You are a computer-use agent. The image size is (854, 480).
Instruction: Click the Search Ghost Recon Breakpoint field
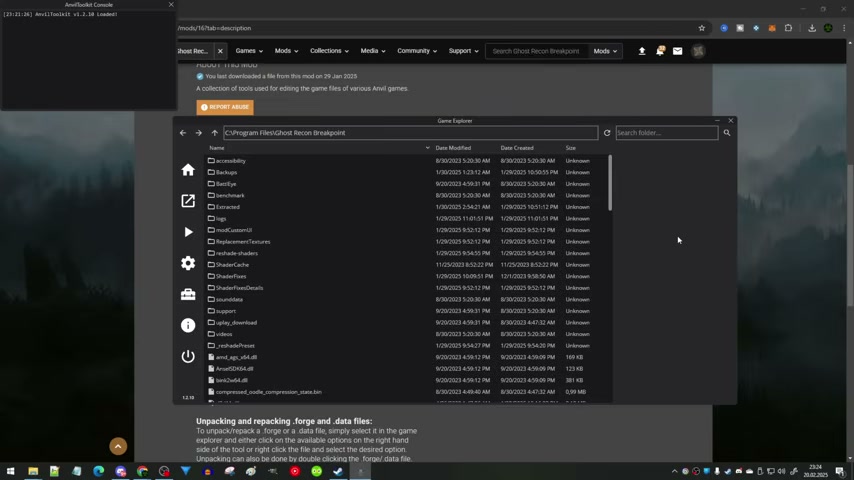(536, 51)
